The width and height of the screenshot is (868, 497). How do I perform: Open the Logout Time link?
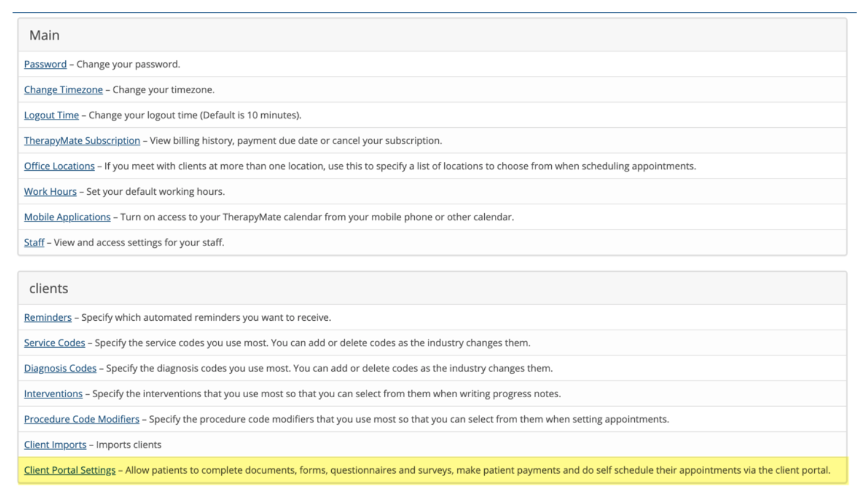(x=51, y=115)
